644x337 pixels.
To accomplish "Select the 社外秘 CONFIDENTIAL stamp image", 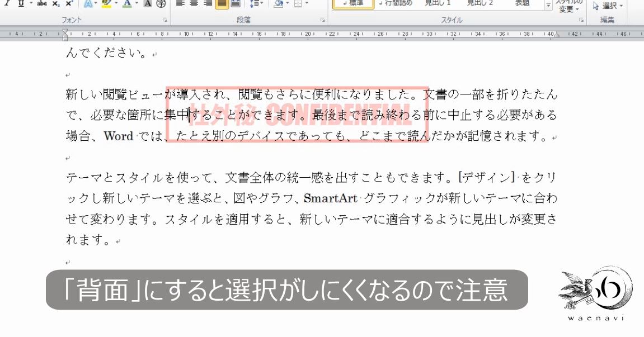I will tap(297, 115).
